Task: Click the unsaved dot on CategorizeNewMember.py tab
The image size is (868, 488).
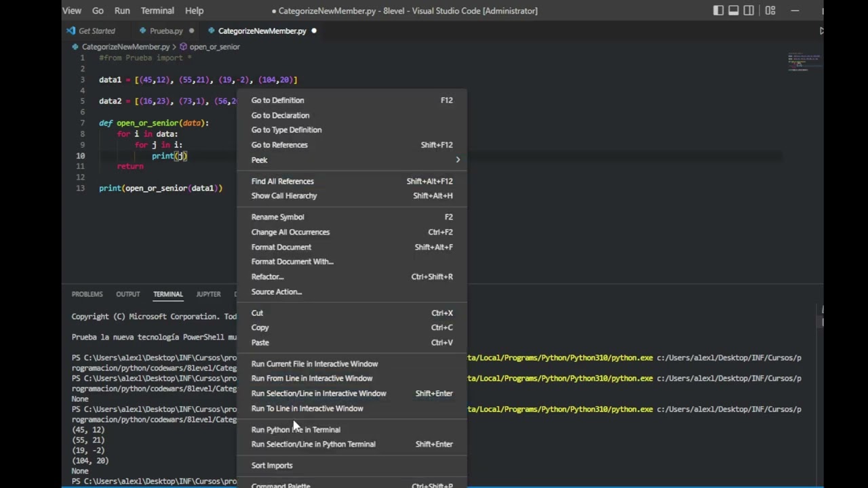Action: click(x=314, y=31)
